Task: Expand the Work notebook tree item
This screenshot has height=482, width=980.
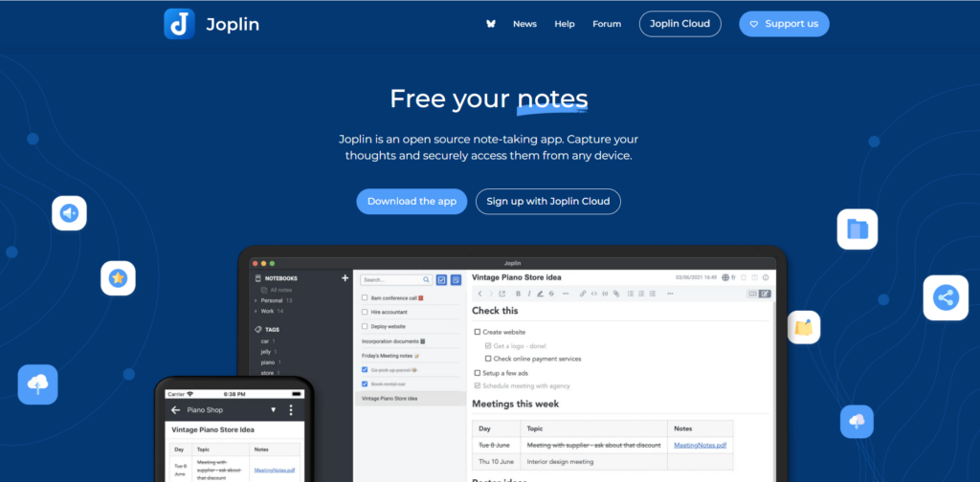Action: [256, 311]
